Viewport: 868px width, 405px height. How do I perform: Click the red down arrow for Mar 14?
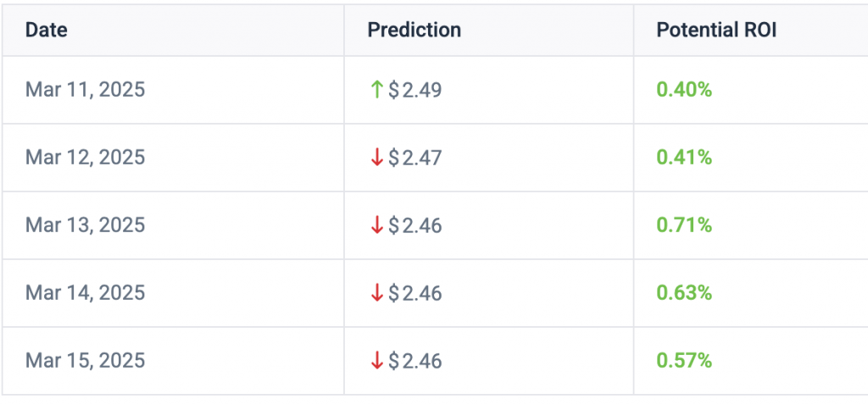(377, 293)
